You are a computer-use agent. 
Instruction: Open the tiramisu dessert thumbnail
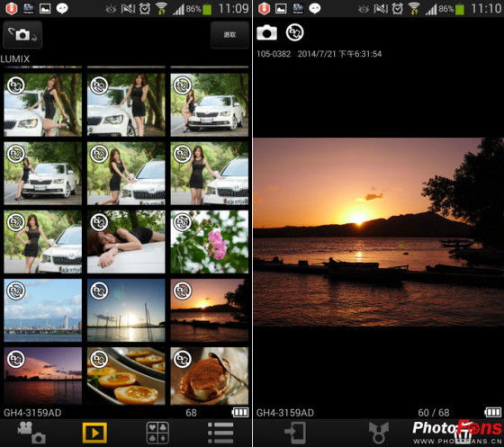[209, 376]
